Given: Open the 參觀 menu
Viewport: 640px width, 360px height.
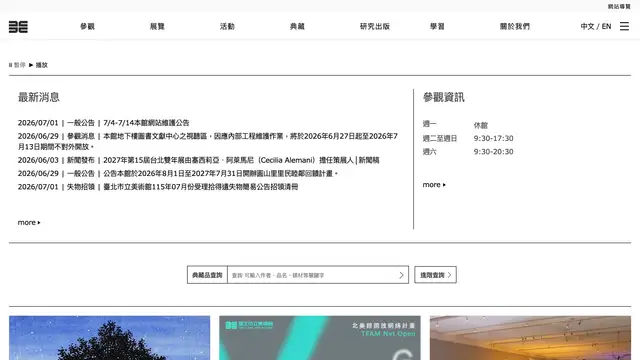Looking at the screenshot, I should [x=87, y=26].
